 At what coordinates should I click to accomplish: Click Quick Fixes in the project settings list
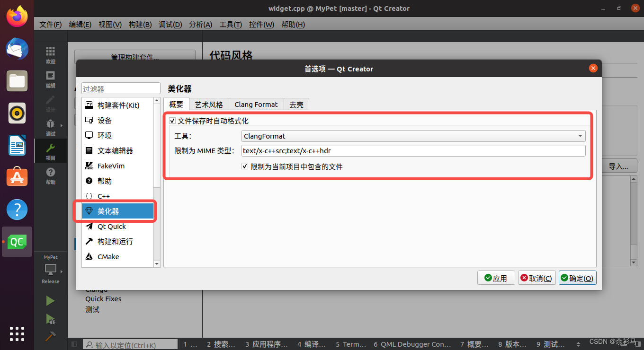coord(103,299)
